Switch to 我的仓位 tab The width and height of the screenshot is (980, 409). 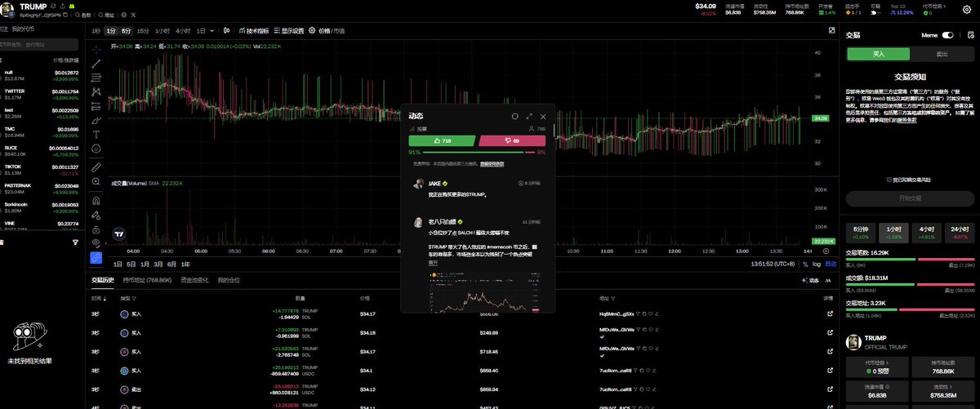[x=229, y=280]
